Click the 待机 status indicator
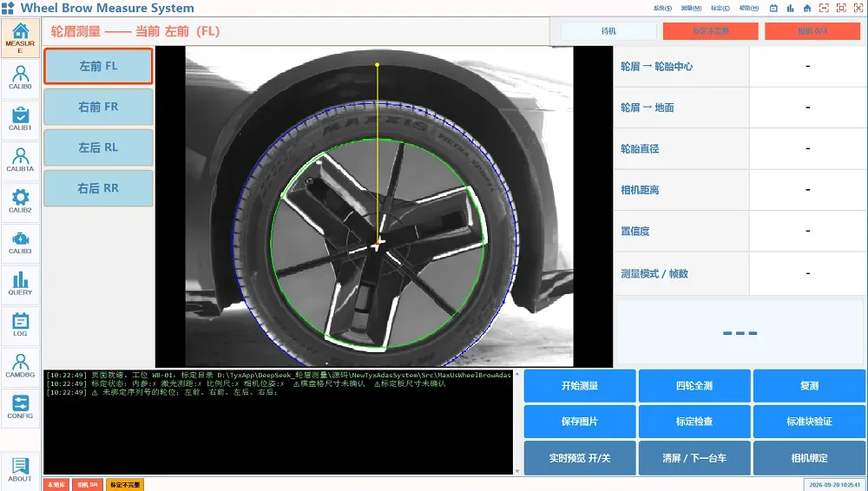Viewport: 868px width, 491px height. 609,31
